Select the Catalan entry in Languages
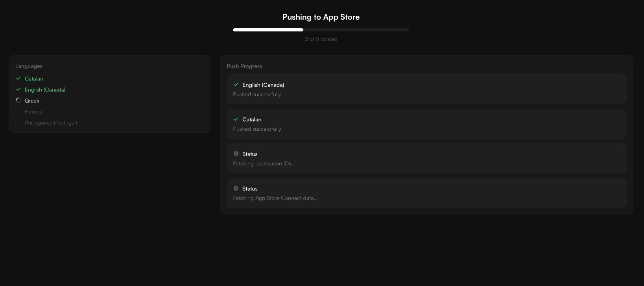Screen dimensions: 644x286 pyautogui.click(x=34, y=79)
